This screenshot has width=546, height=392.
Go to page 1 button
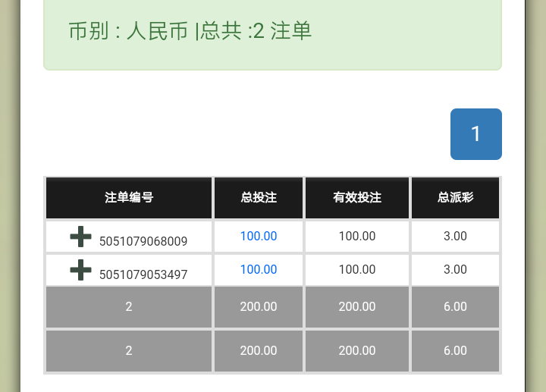(475, 134)
